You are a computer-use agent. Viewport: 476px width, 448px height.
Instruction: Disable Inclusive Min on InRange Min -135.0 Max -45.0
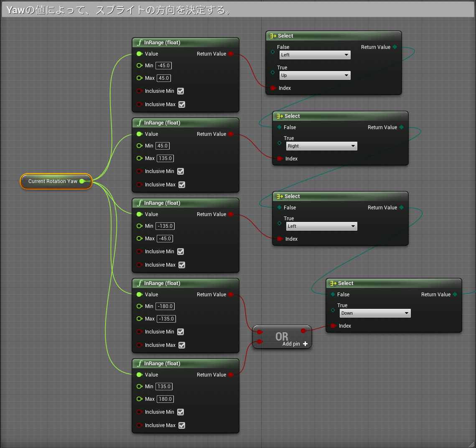(181, 252)
